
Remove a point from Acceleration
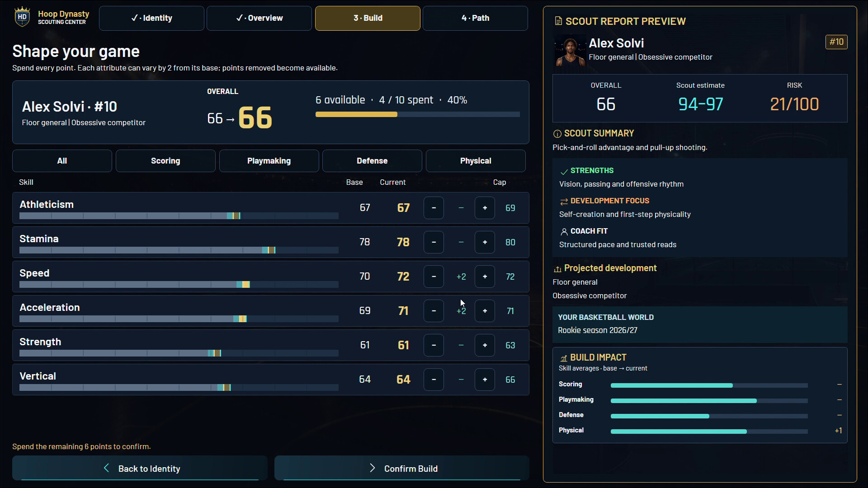[x=434, y=311]
